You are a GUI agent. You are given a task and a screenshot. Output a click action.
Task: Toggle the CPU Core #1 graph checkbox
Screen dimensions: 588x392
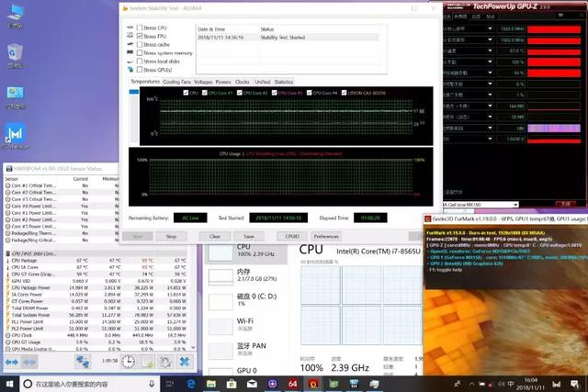point(205,93)
